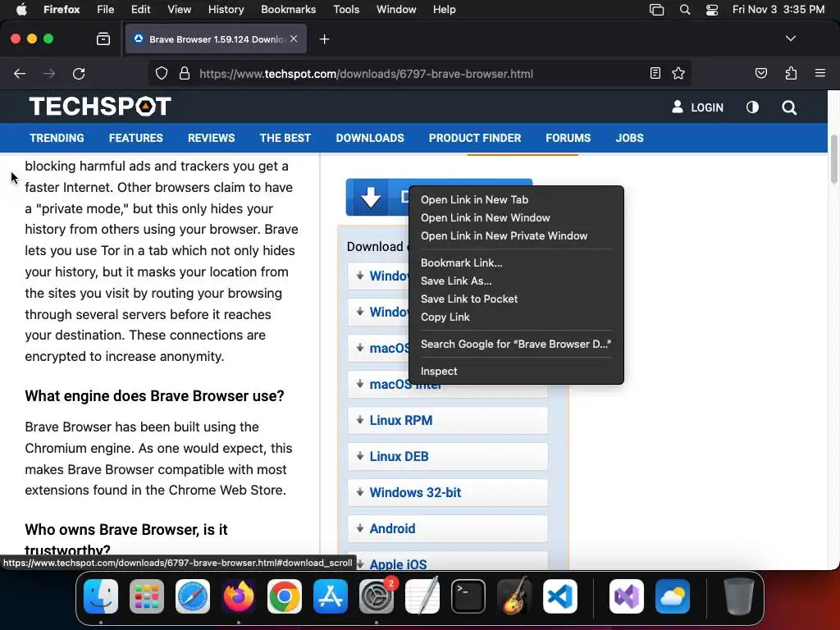Download the Linux RPM version
This screenshot has height=630, width=840.
[447, 420]
